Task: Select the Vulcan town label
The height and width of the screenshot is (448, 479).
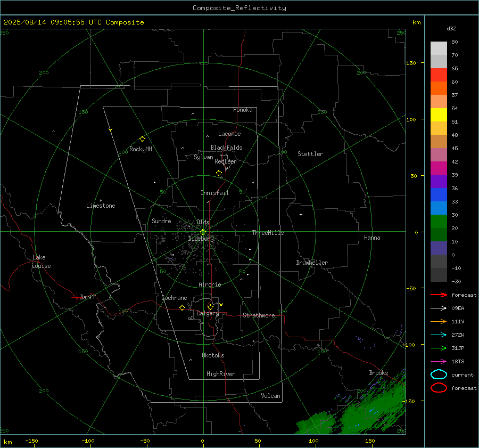Action: click(x=271, y=396)
